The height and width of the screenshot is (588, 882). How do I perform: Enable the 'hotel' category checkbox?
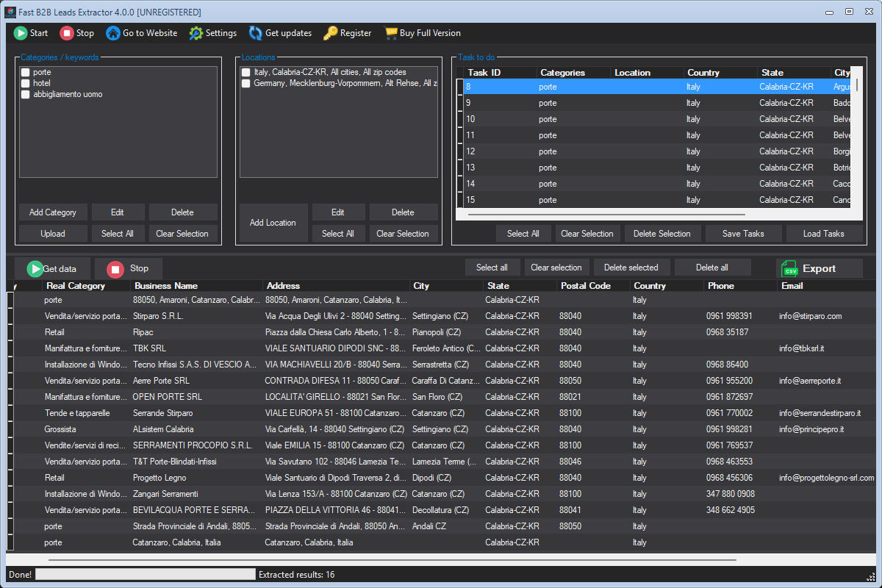tap(26, 84)
